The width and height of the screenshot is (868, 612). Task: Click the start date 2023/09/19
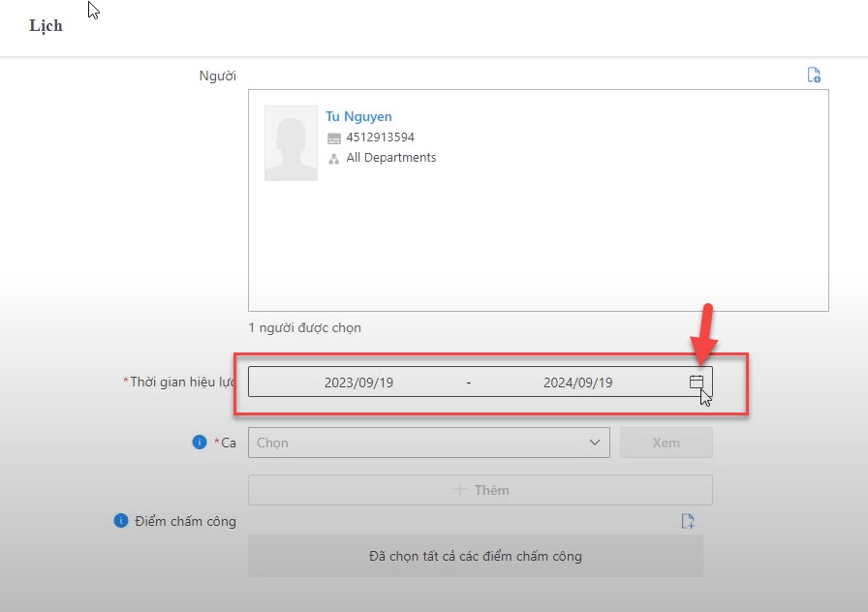[358, 382]
